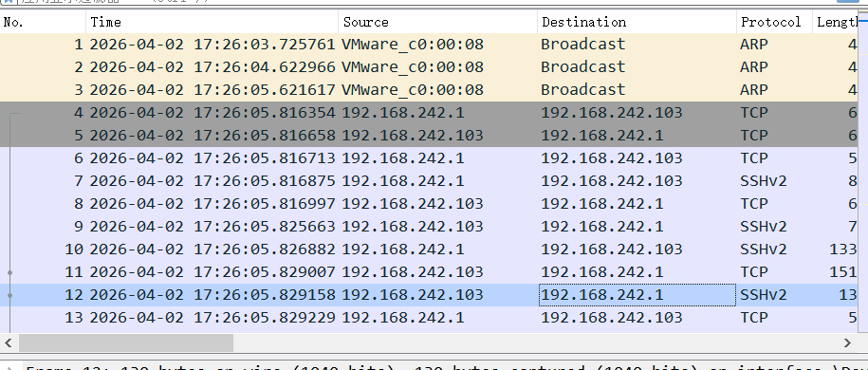Click packet number 4 in the list
Image resolution: width=868 pixels, height=370 pixels.
pyautogui.click(x=78, y=113)
